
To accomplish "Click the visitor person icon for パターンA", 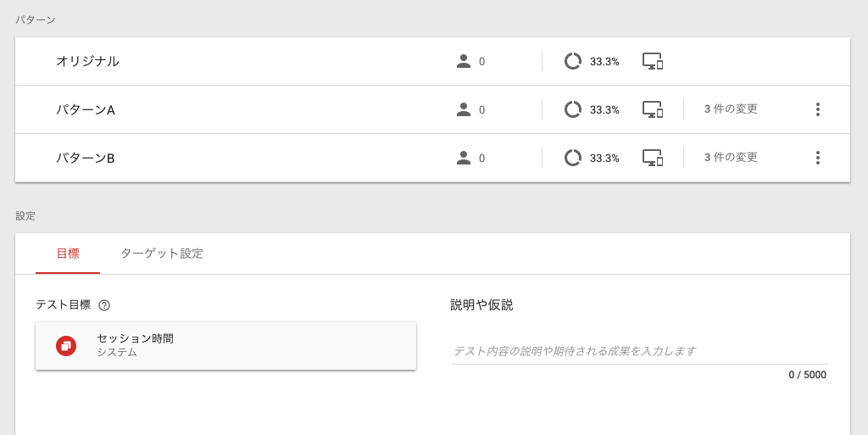I will 464,109.
